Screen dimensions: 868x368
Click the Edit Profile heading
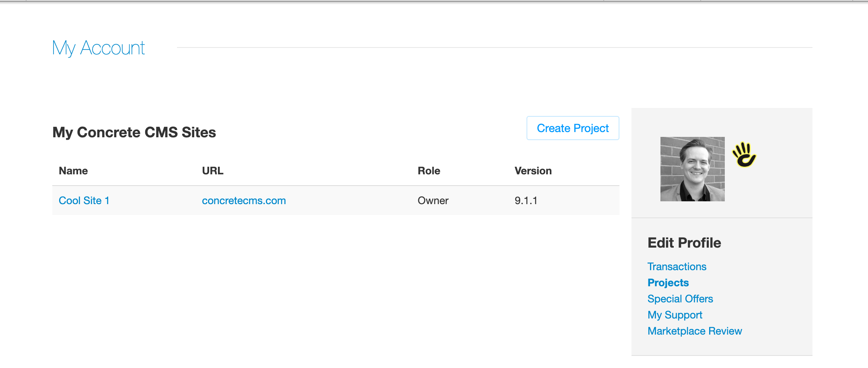coord(684,243)
